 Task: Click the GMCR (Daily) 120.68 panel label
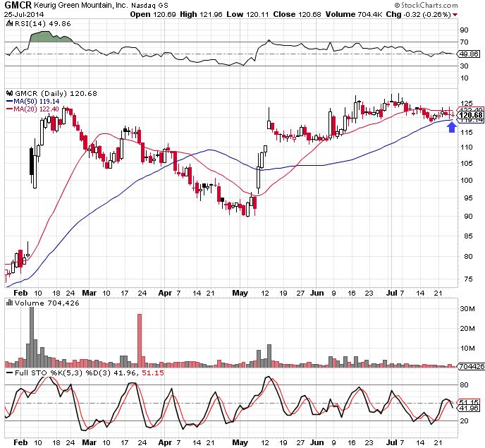tap(56, 93)
